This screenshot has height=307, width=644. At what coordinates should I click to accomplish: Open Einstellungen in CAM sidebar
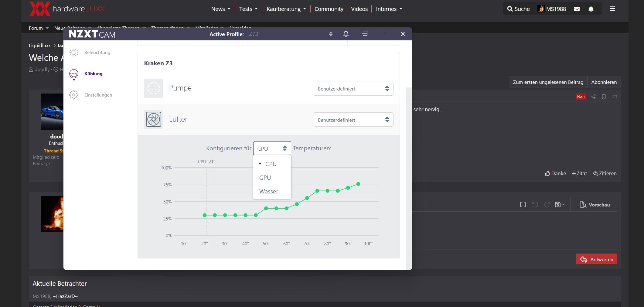[x=98, y=95]
